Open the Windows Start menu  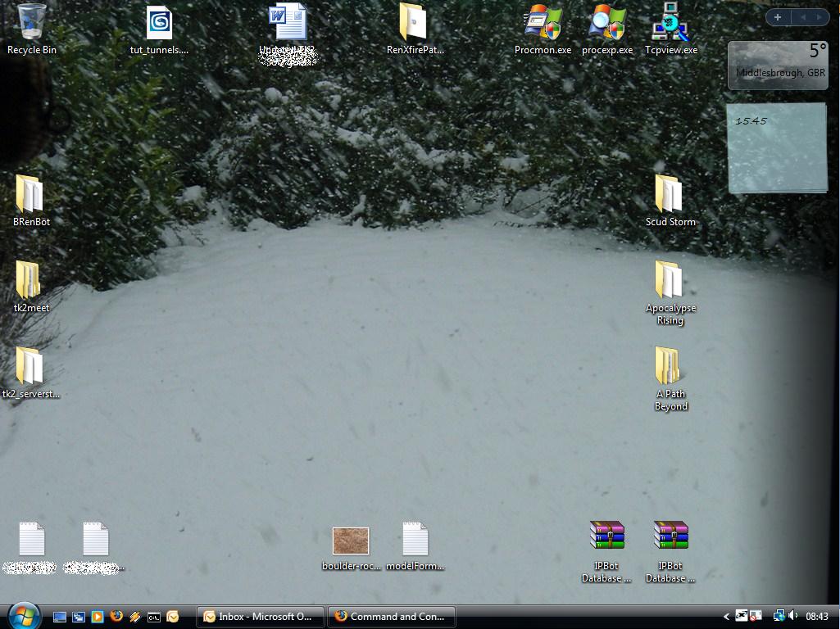[23, 615]
